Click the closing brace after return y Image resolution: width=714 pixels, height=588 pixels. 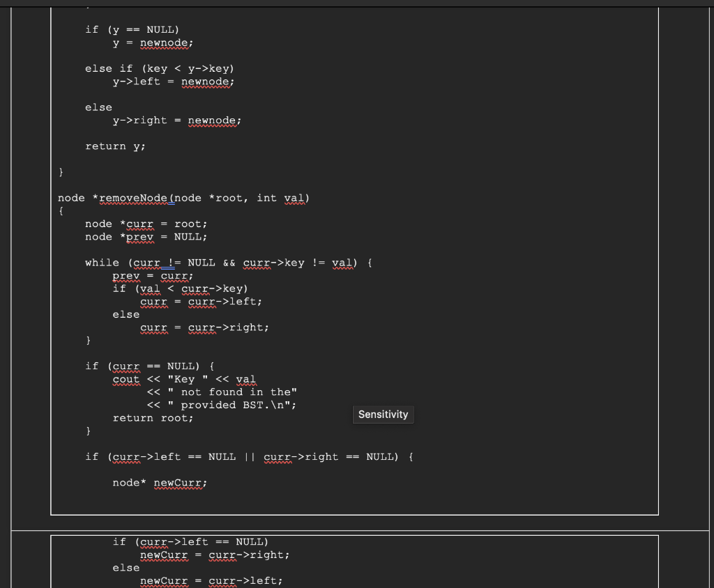pos(61,171)
